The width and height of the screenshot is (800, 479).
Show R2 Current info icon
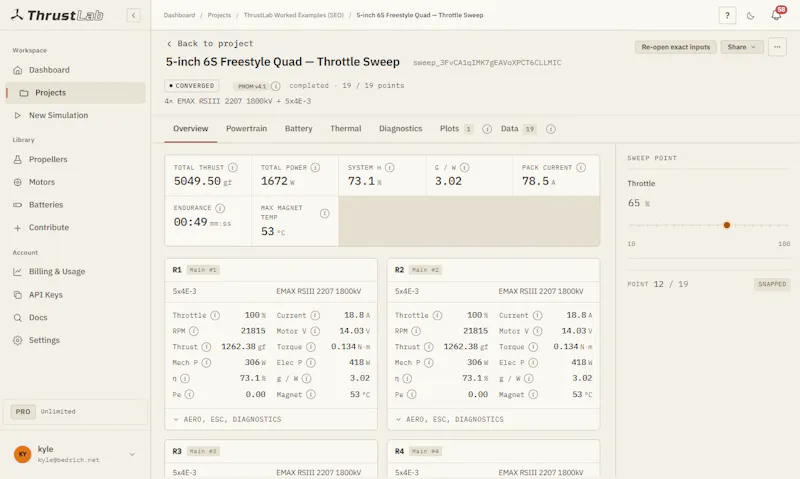(538, 315)
